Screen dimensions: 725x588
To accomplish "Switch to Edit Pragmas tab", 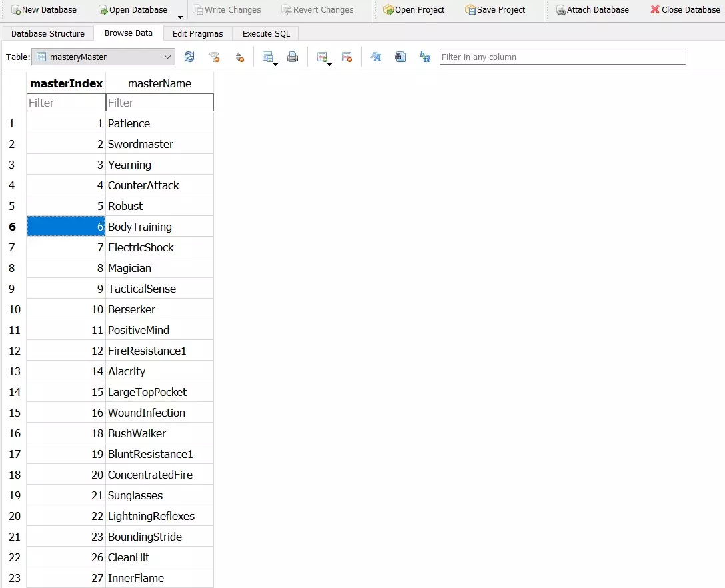I will pos(197,34).
